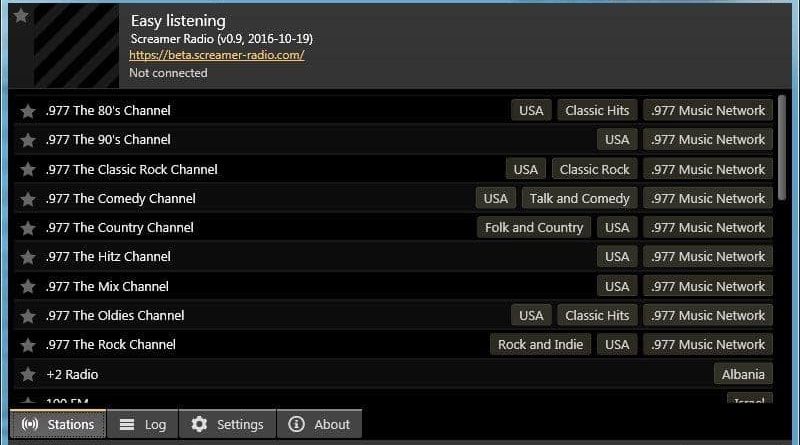Click the Albania tag on +2 Radio
This screenshot has height=445, width=800.
[743, 374]
